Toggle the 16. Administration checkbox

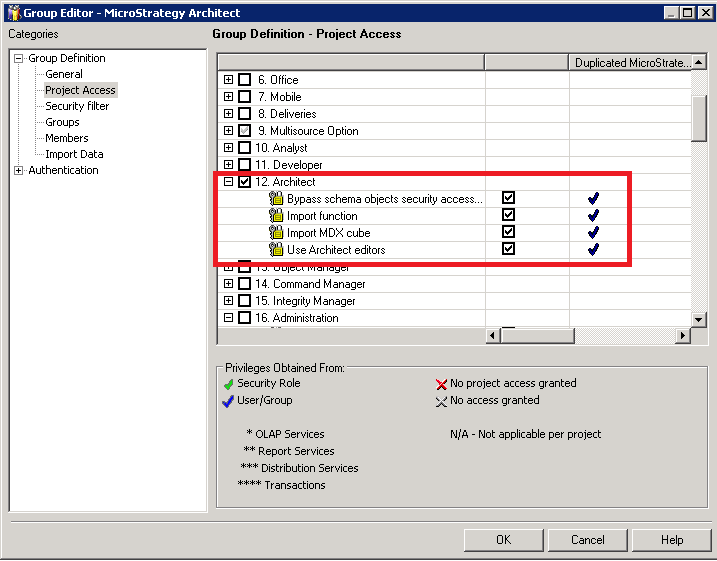245,317
